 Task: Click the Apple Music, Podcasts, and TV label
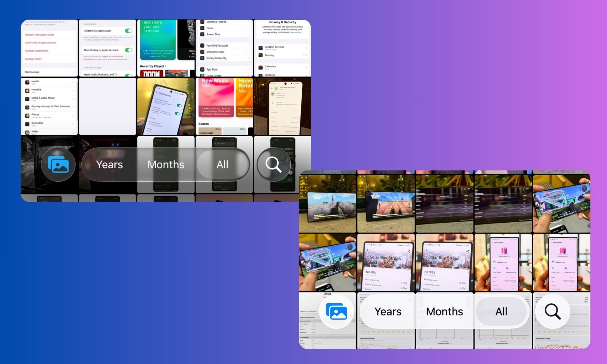coord(100,75)
